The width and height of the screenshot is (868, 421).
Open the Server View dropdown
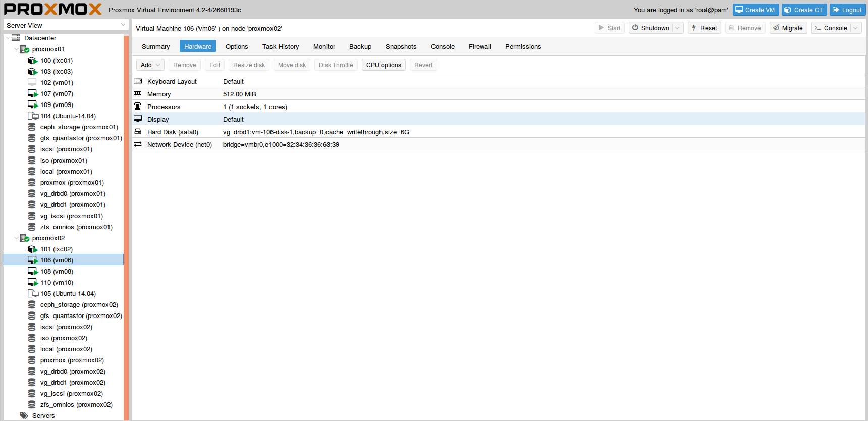click(x=123, y=25)
